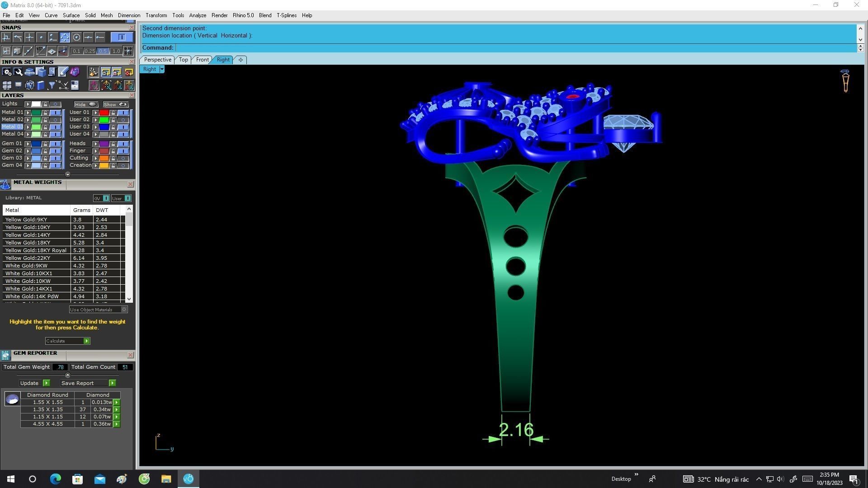Screen dimensions: 868x488
Task: Enable the center snap icon
Action: (x=76, y=38)
